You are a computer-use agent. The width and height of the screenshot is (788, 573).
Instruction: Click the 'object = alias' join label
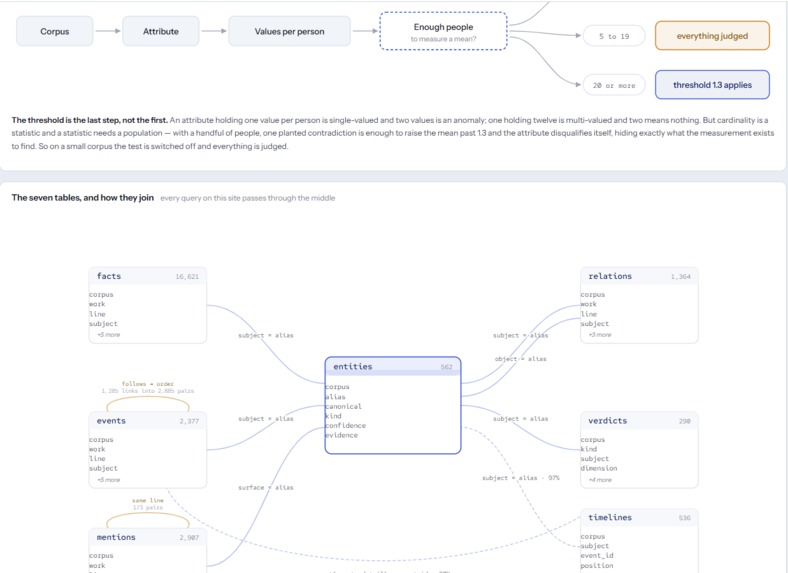[520, 359]
